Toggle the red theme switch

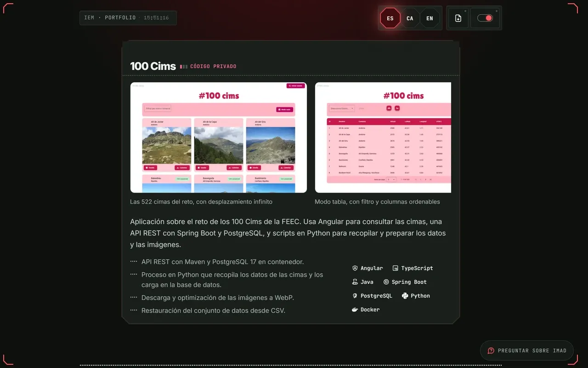tap(485, 18)
